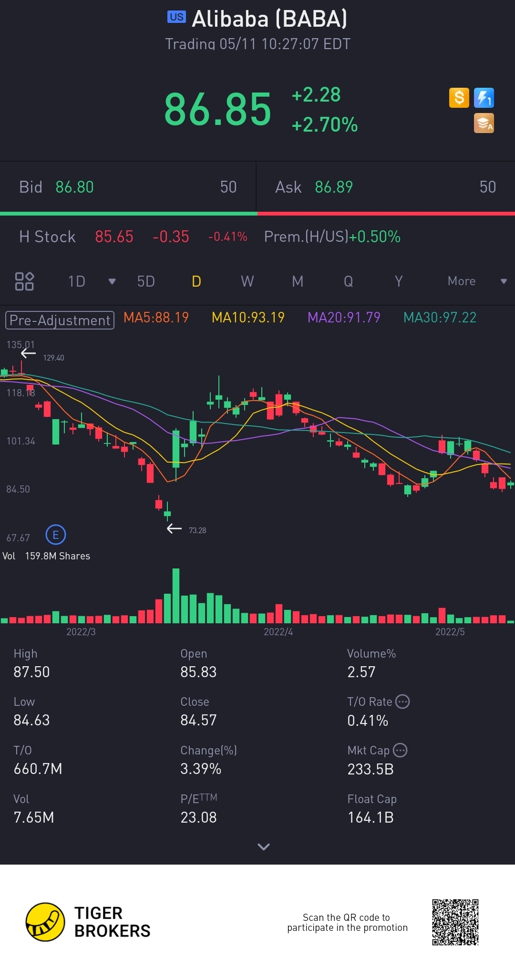515x980 pixels.
Task: Tap the Mkt Cap 233.5B value
Action: tap(371, 769)
